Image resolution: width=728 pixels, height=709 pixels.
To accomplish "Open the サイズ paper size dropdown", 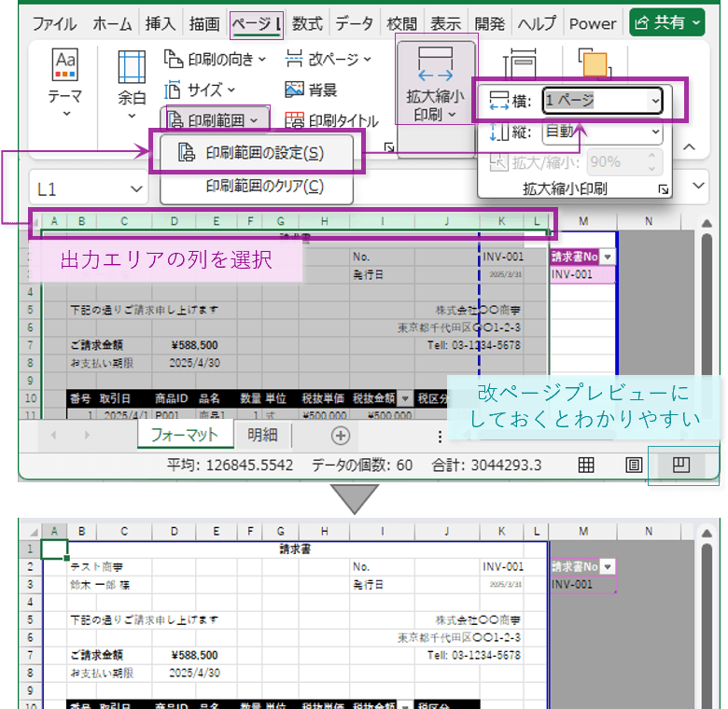I will [200, 90].
